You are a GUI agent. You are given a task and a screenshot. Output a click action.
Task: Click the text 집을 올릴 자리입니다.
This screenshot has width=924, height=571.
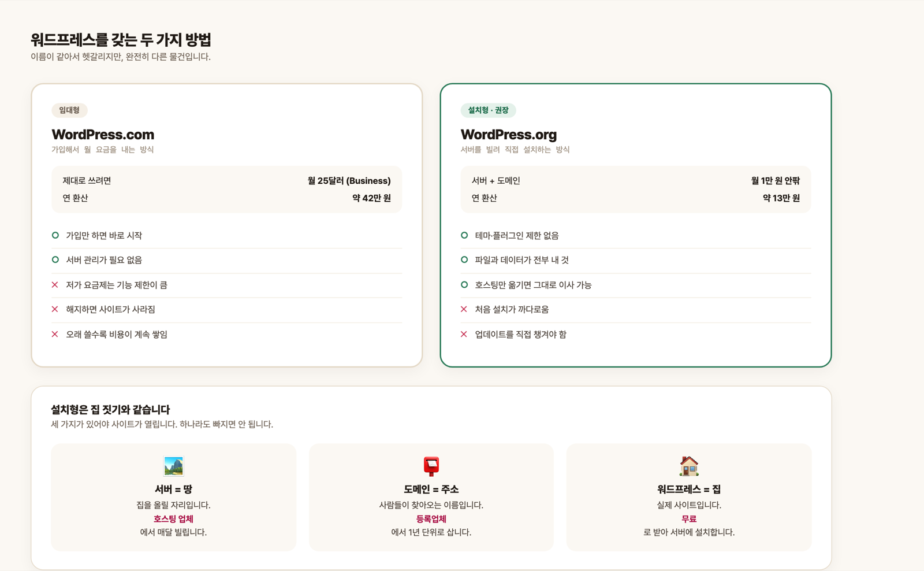pos(173,505)
